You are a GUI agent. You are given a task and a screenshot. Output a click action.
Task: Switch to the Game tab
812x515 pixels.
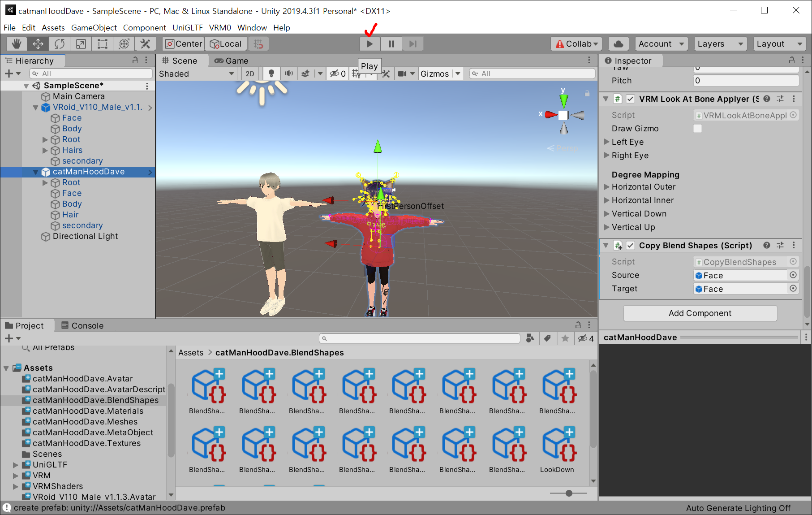[231, 61]
